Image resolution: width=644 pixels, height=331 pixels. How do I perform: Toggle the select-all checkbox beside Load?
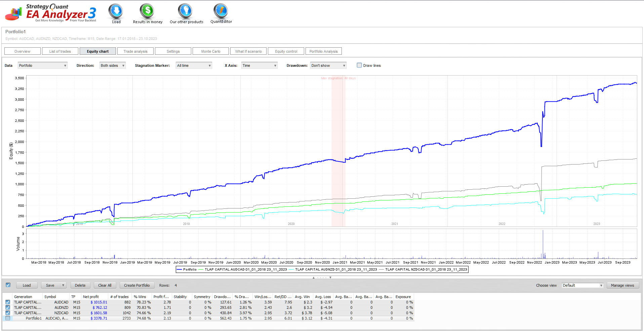(x=8, y=285)
